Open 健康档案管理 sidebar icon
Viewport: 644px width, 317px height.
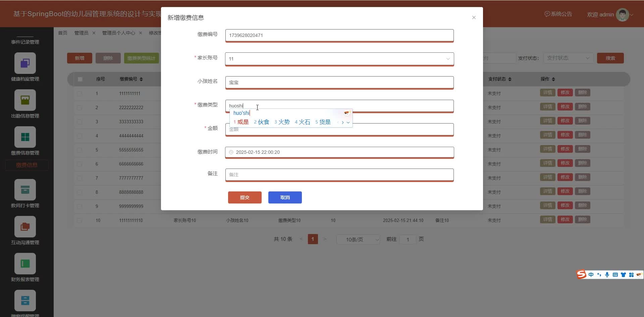click(25, 63)
